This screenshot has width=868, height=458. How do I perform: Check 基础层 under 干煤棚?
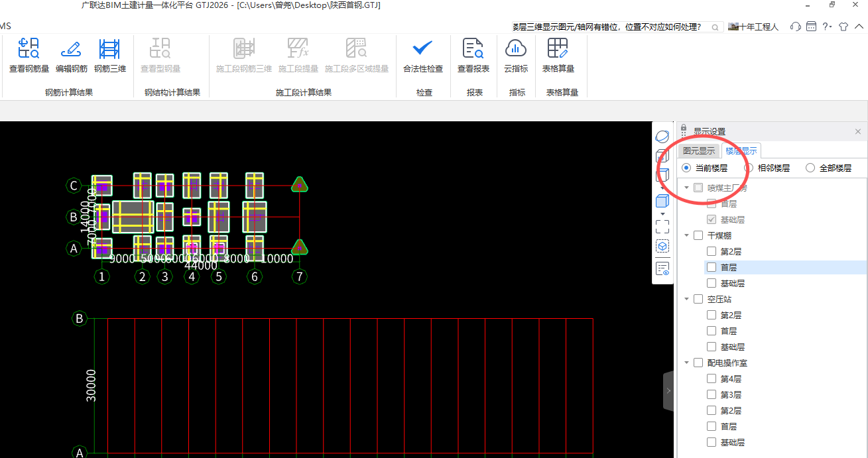(x=712, y=283)
